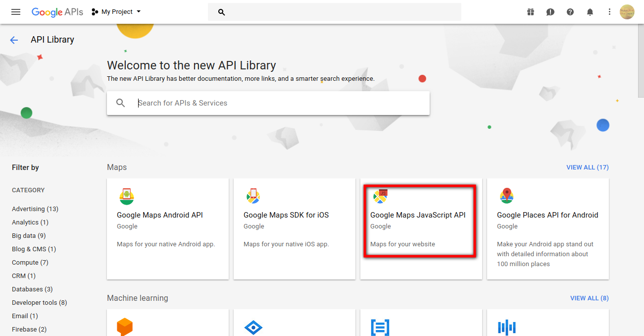Click the Google Maps Android API icon
The height and width of the screenshot is (336, 644).
127,196
